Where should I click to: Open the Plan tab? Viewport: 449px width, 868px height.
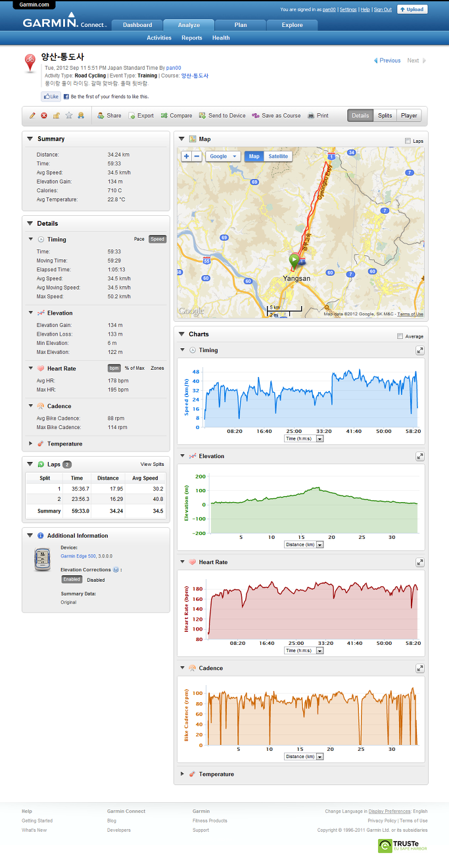click(241, 25)
